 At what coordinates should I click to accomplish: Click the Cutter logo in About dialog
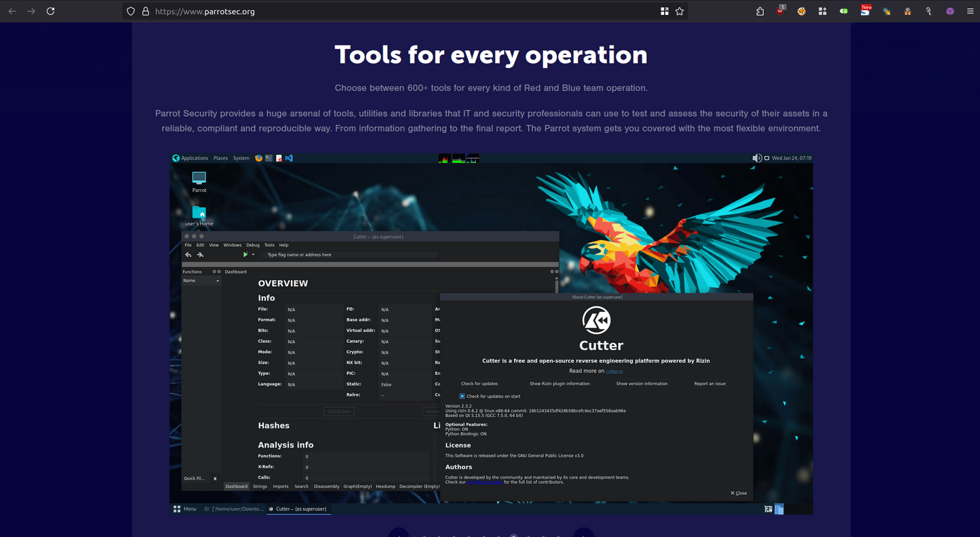[596, 320]
